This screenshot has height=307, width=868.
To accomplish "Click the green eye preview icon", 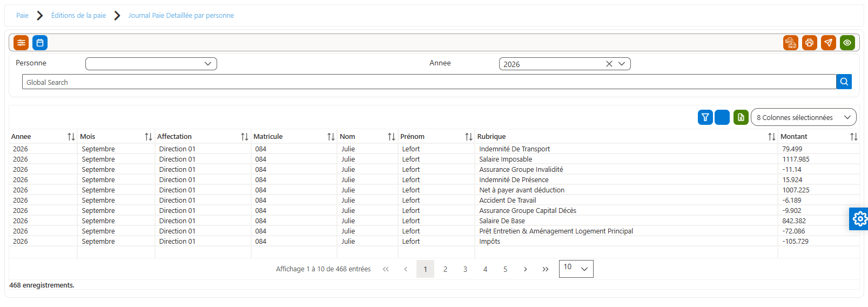I will [x=847, y=43].
